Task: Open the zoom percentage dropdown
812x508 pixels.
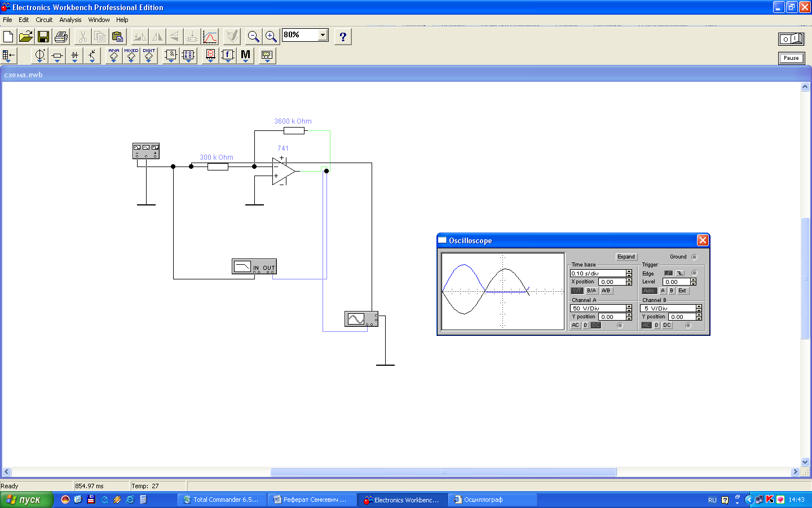Action: 323,35
